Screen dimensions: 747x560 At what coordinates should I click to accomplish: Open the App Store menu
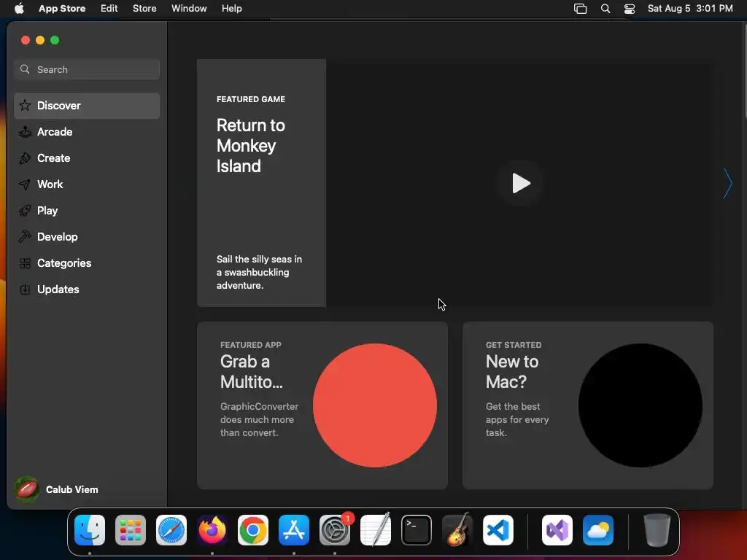pos(62,9)
